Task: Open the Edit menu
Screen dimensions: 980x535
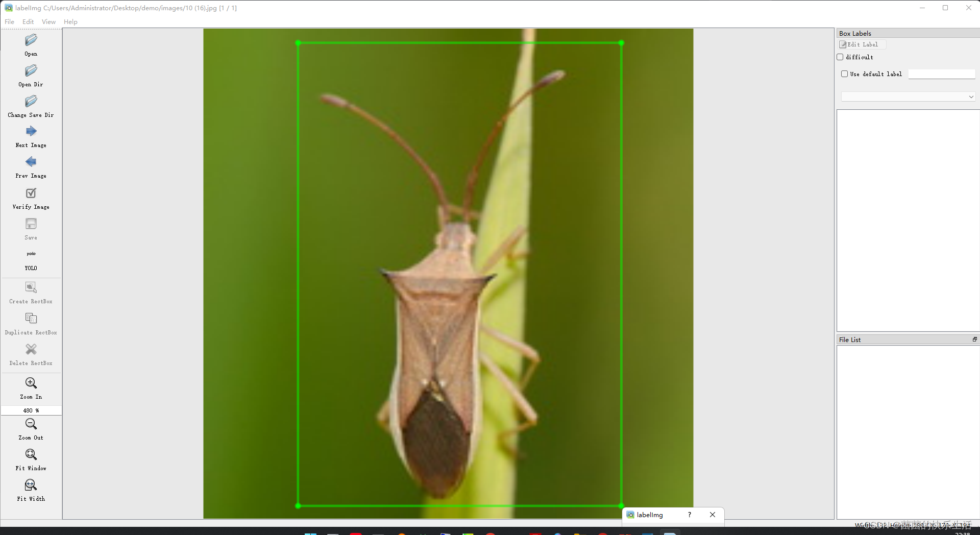Action: pyautogui.click(x=28, y=21)
